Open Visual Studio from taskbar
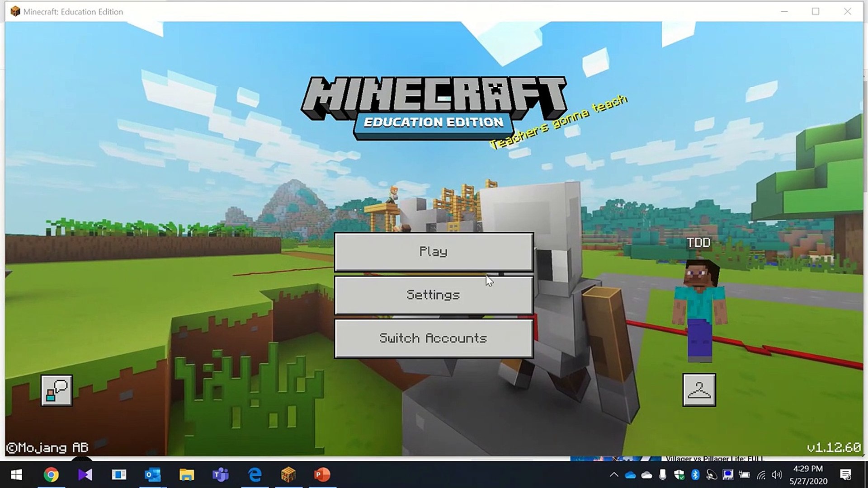This screenshot has height=488, width=868. coord(85,475)
